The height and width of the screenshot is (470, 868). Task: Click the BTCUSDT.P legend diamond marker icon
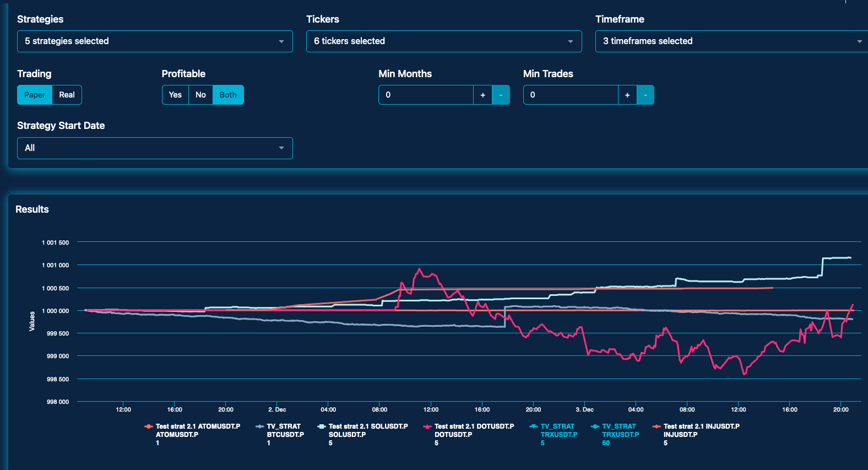tap(260, 426)
